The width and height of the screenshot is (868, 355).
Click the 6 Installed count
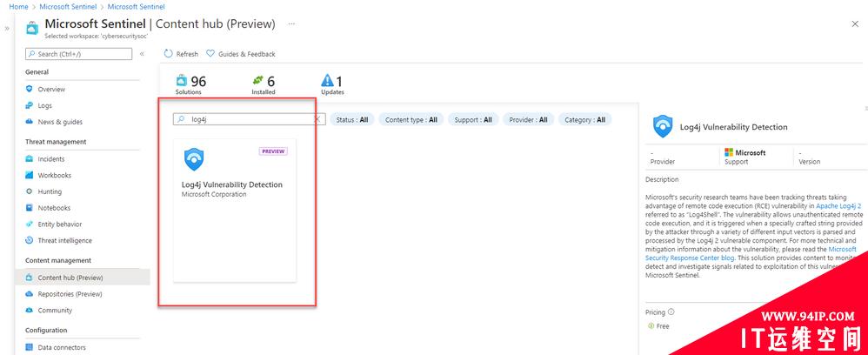click(x=270, y=82)
